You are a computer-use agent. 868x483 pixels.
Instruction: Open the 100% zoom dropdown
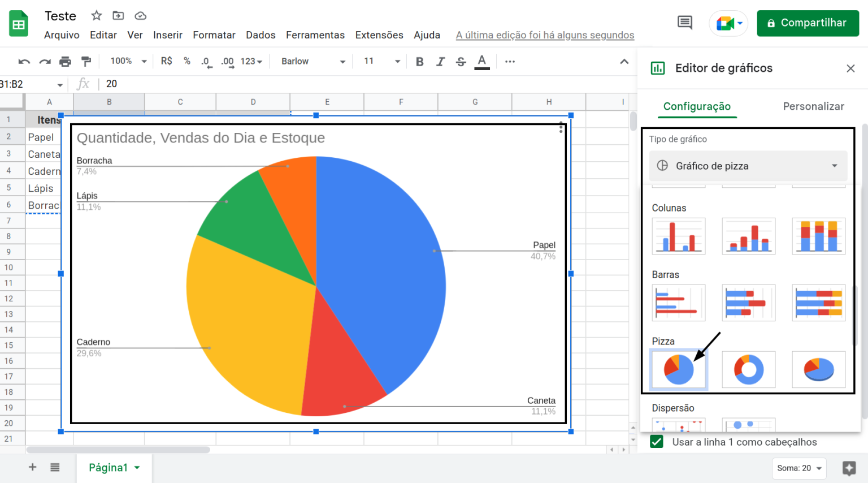128,62
